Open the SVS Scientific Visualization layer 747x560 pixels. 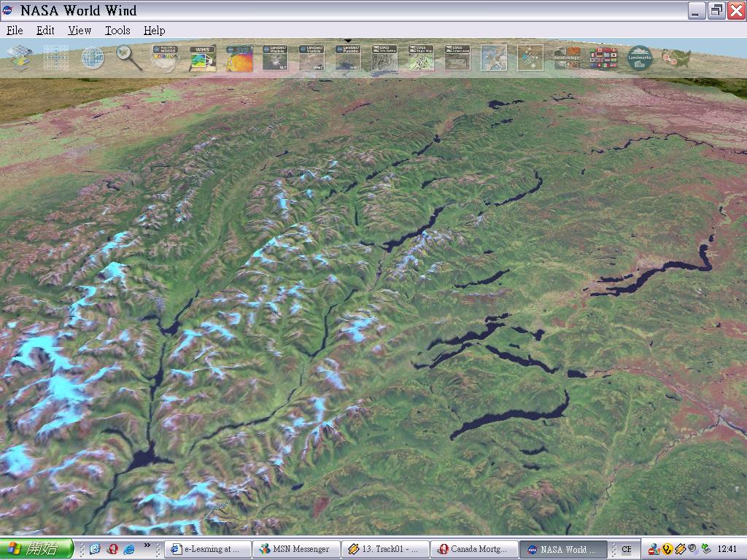coord(239,58)
